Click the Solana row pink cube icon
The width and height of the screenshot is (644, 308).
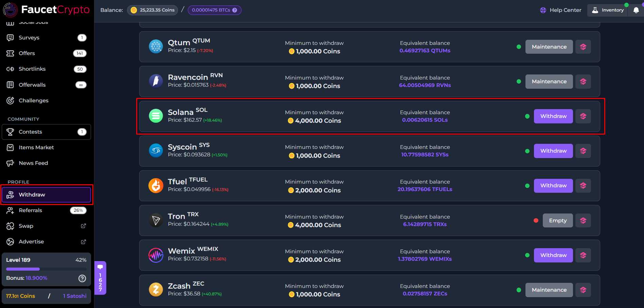pyautogui.click(x=583, y=116)
